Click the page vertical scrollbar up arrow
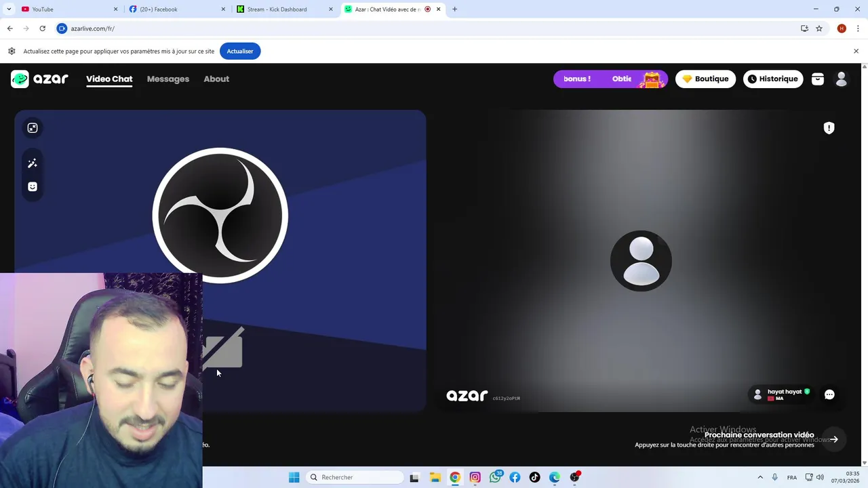Viewport: 868px width, 488px height. (x=864, y=67)
